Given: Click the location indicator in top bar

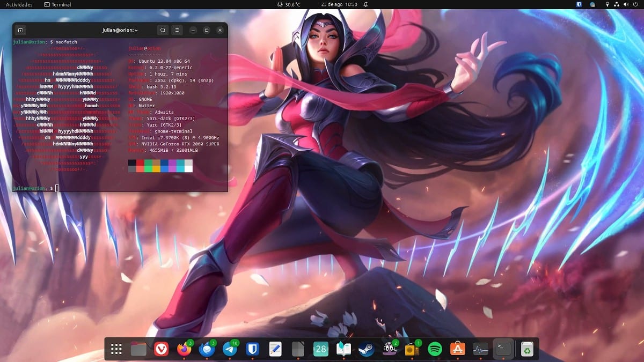Looking at the screenshot, I should pos(608,4).
